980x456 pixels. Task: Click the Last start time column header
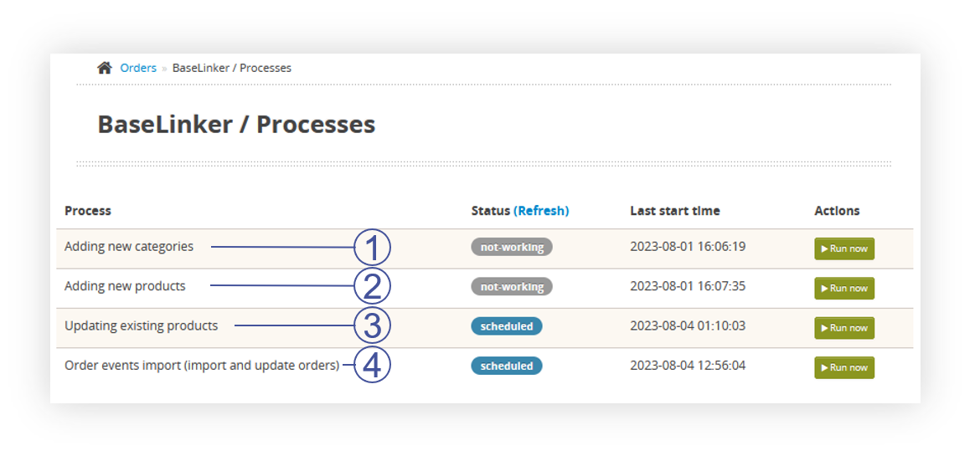pos(675,211)
